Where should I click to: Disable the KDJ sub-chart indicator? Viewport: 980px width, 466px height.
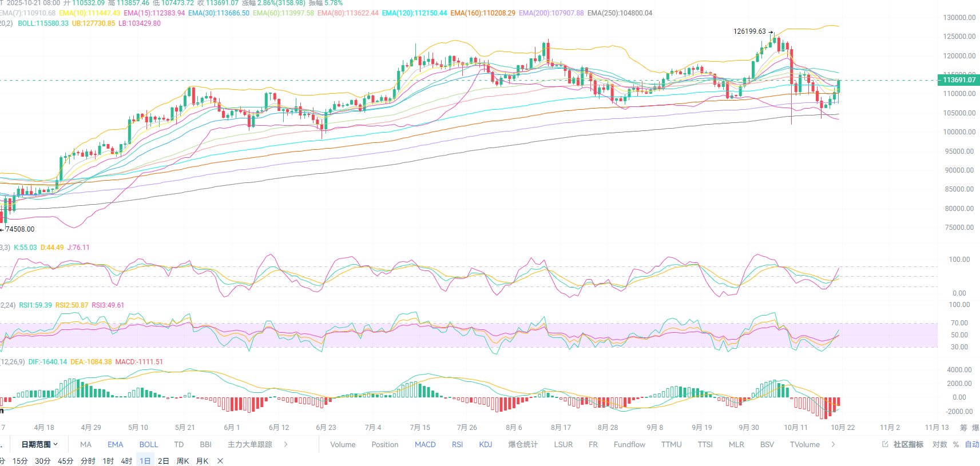[x=486, y=444]
